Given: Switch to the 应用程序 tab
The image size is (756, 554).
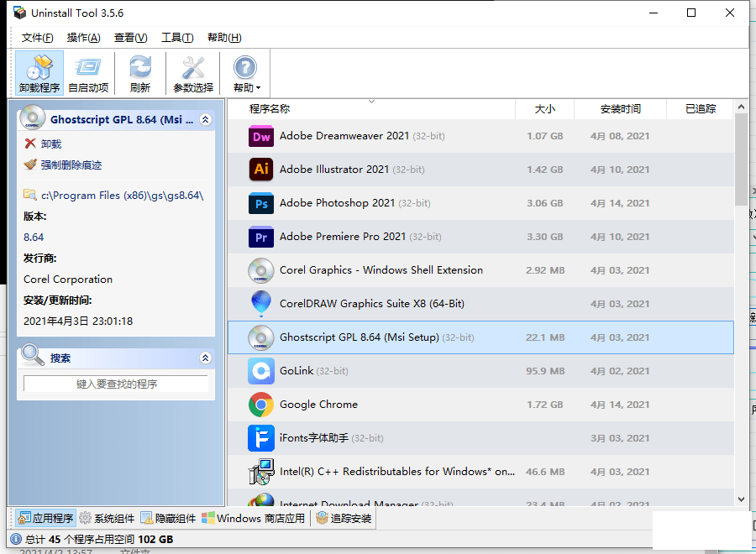Looking at the screenshot, I should point(46,519).
